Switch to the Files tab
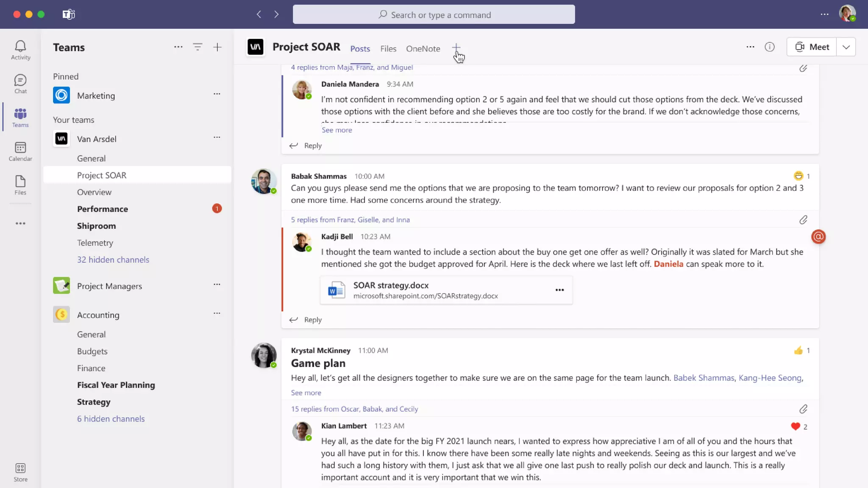 click(388, 49)
